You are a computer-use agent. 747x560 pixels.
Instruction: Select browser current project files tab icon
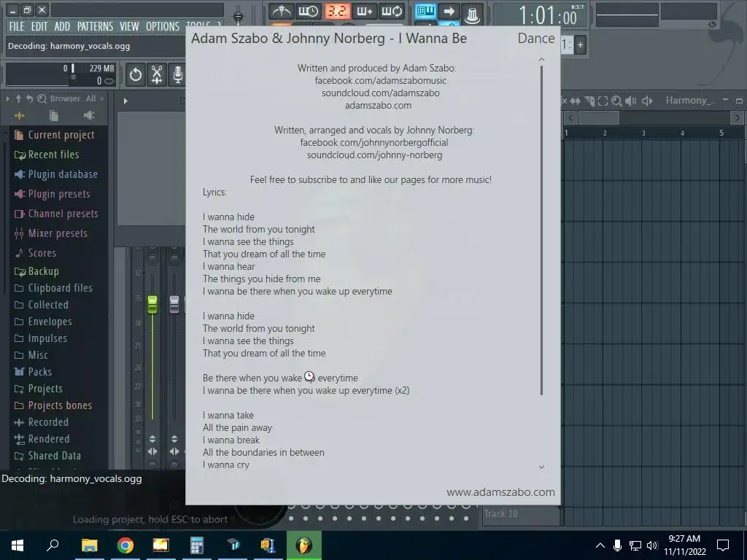54,115
